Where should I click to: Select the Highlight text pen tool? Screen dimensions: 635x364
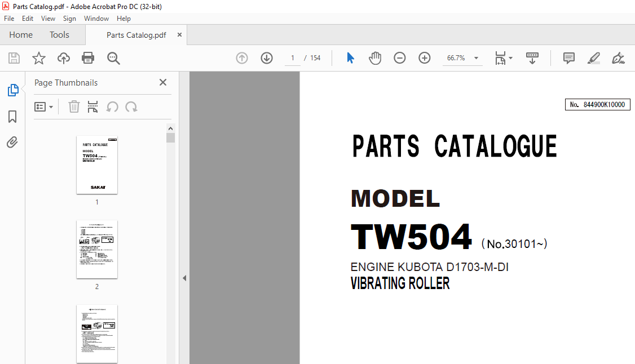tap(594, 58)
